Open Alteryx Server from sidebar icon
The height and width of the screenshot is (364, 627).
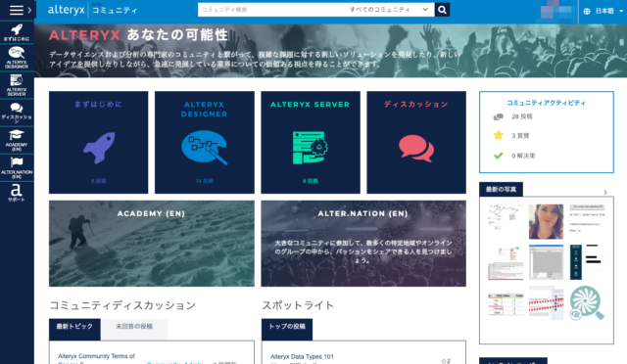[17, 85]
